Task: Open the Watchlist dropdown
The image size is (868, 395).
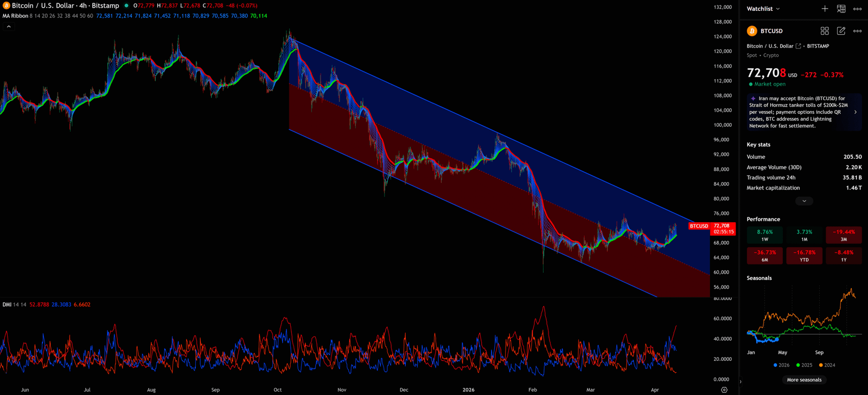Action: [763, 9]
